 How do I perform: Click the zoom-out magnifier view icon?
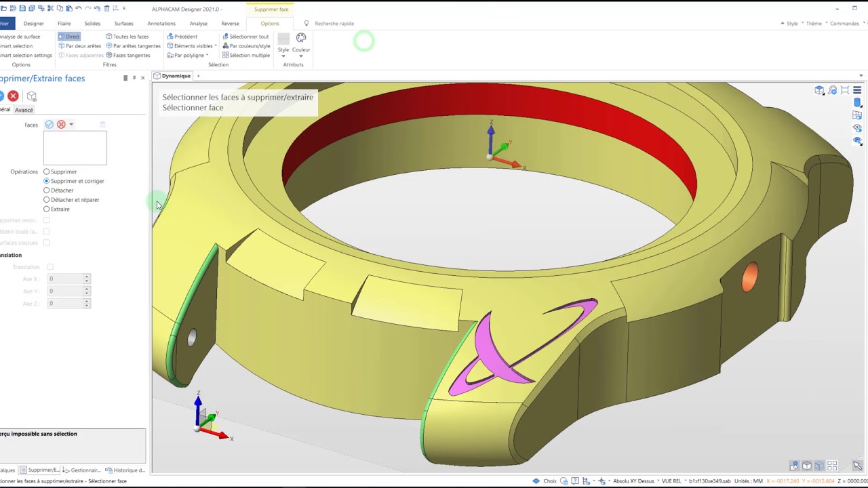pos(833,90)
